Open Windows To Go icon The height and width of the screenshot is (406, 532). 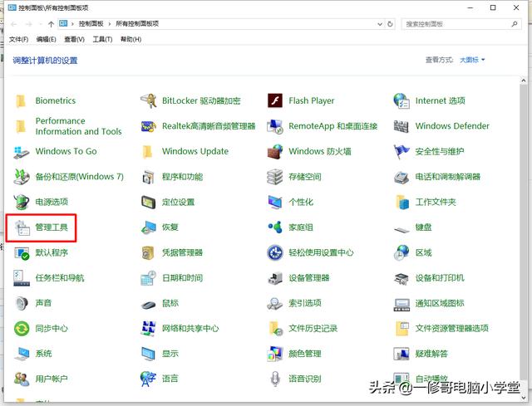[21, 152]
